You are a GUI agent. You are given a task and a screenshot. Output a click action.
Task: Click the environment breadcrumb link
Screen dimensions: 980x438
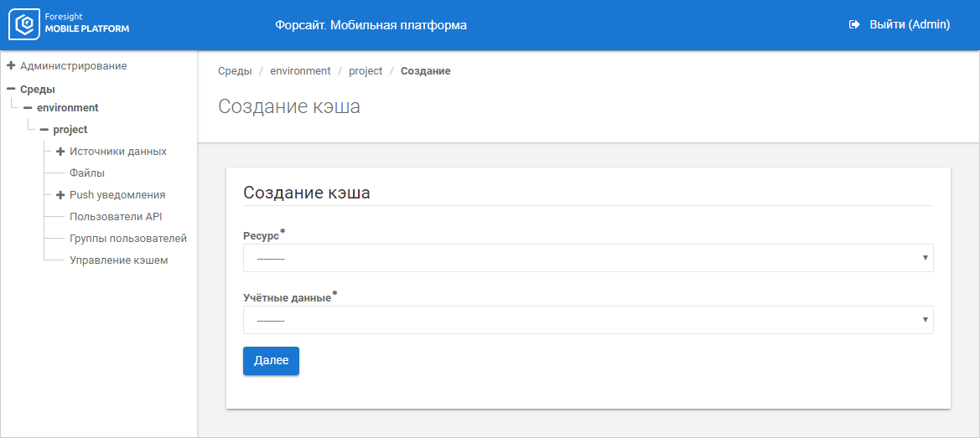[x=300, y=71]
